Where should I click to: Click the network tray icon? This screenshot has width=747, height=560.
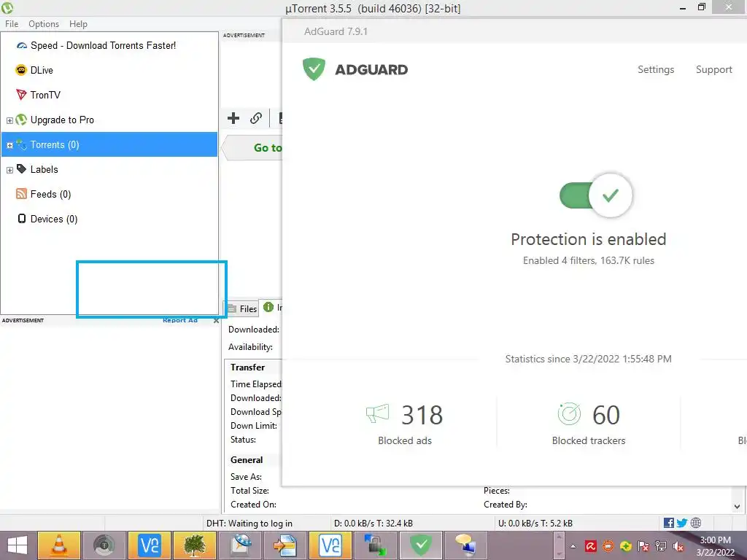point(661,546)
